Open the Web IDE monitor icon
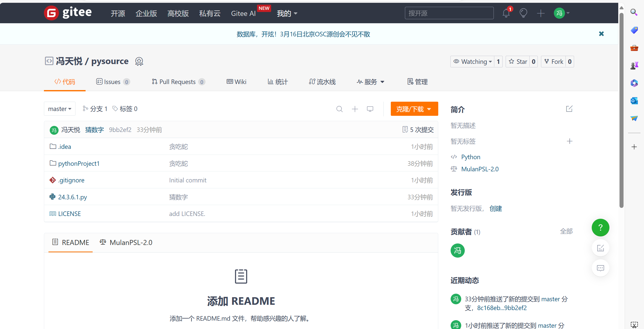 point(370,109)
